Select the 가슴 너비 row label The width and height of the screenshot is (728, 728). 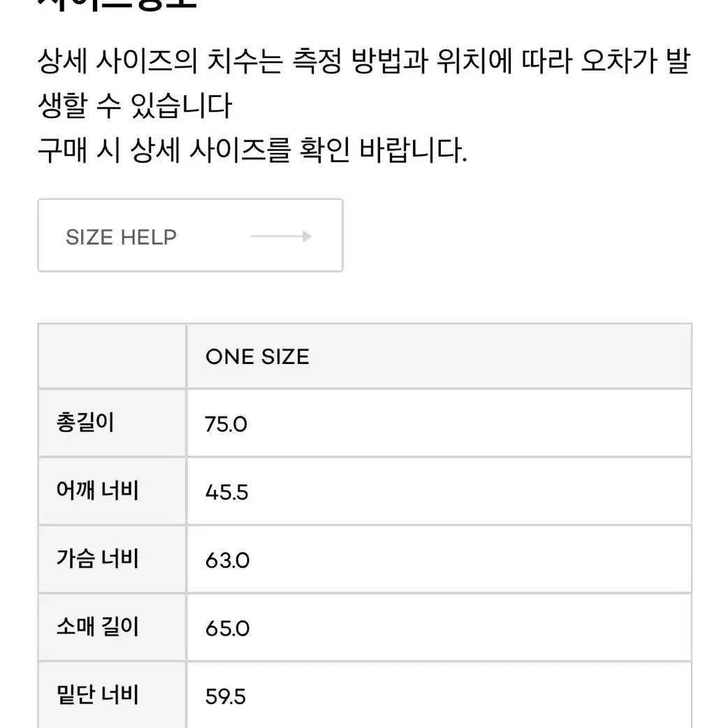pyautogui.click(x=98, y=559)
